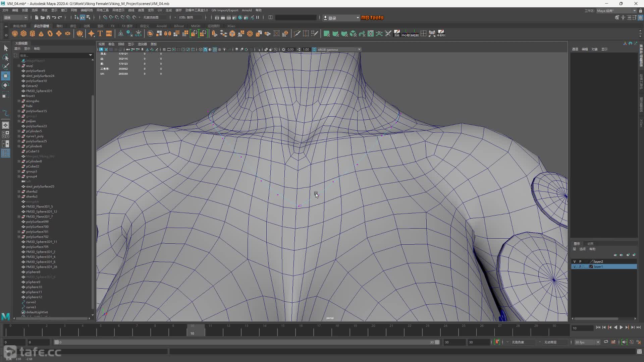Create a polygon plane from shelf

59,34
